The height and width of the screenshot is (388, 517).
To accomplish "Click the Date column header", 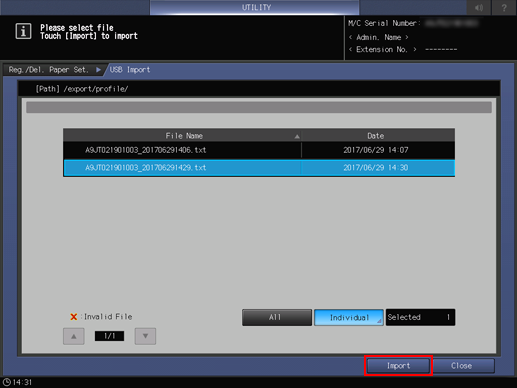I will click(x=378, y=136).
